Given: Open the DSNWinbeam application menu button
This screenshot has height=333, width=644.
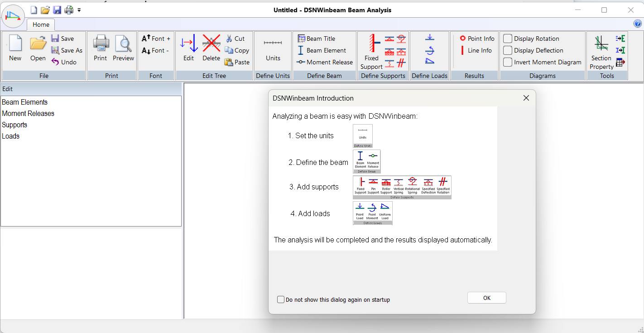Looking at the screenshot, I should [13, 16].
